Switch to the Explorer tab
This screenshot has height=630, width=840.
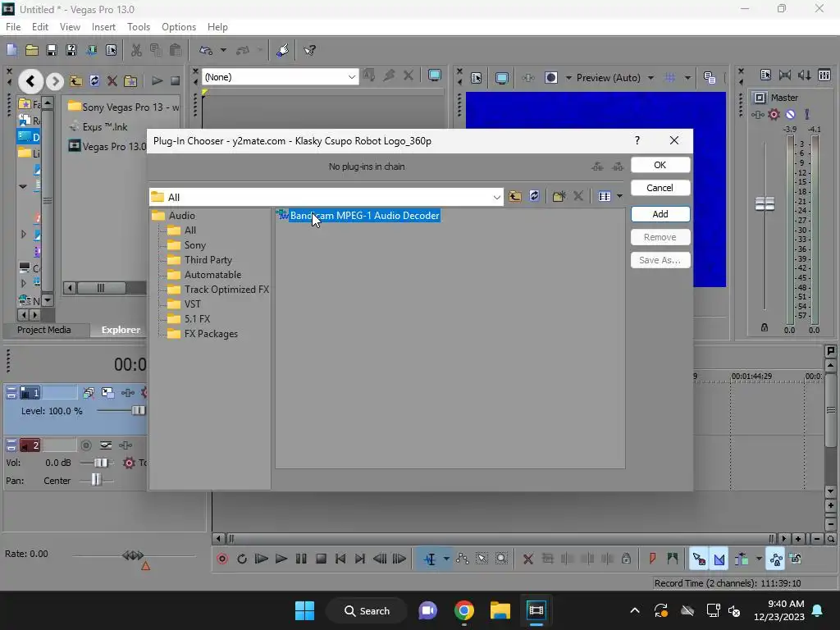pyautogui.click(x=121, y=330)
